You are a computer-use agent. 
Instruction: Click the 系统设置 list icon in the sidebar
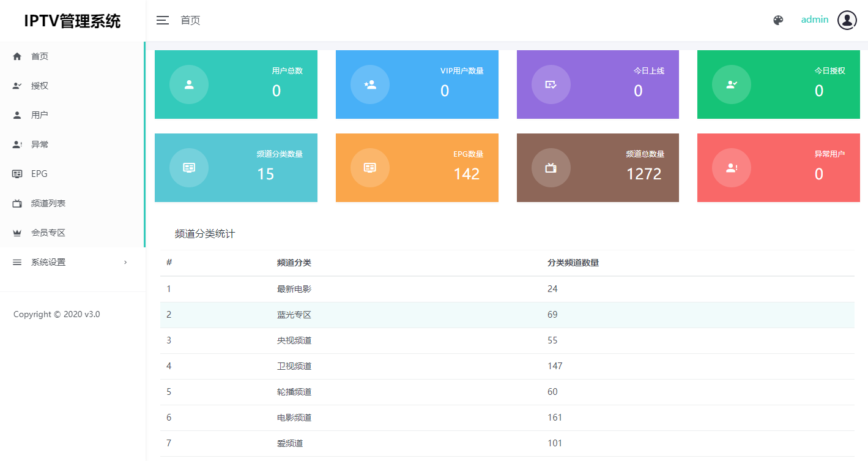click(x=17, y=262)
